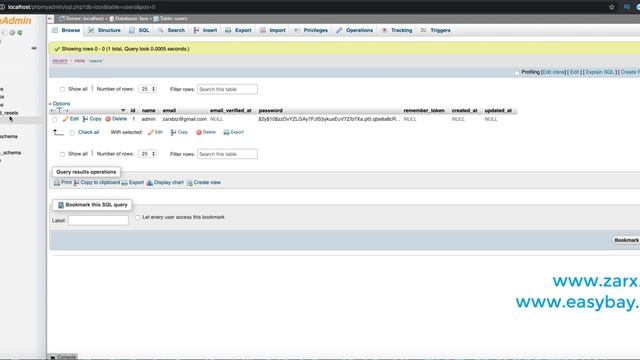Enable Let every user access this bookmark

[x=138, y=218]
